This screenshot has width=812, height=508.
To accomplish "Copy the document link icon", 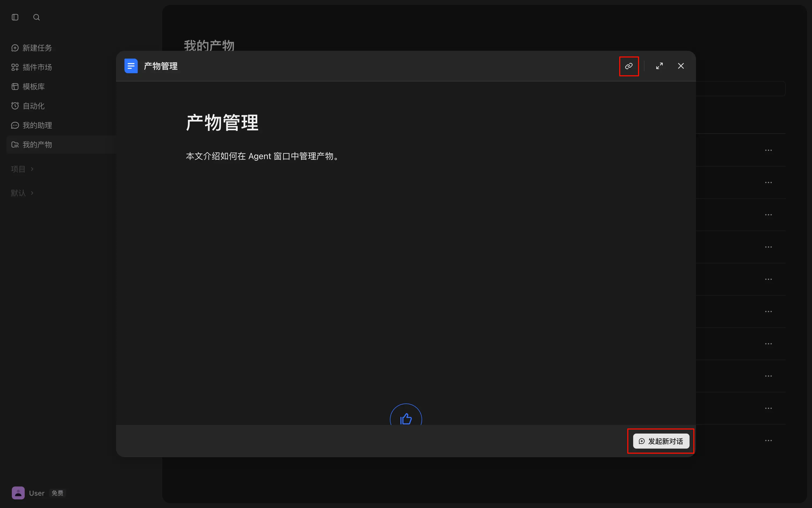I will click(629, 66).
